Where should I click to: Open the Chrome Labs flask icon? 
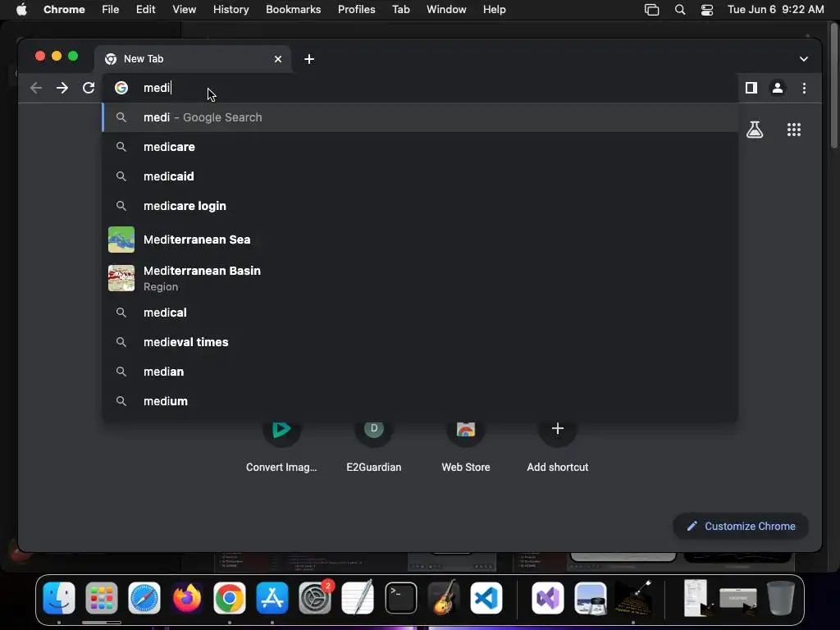755,129
